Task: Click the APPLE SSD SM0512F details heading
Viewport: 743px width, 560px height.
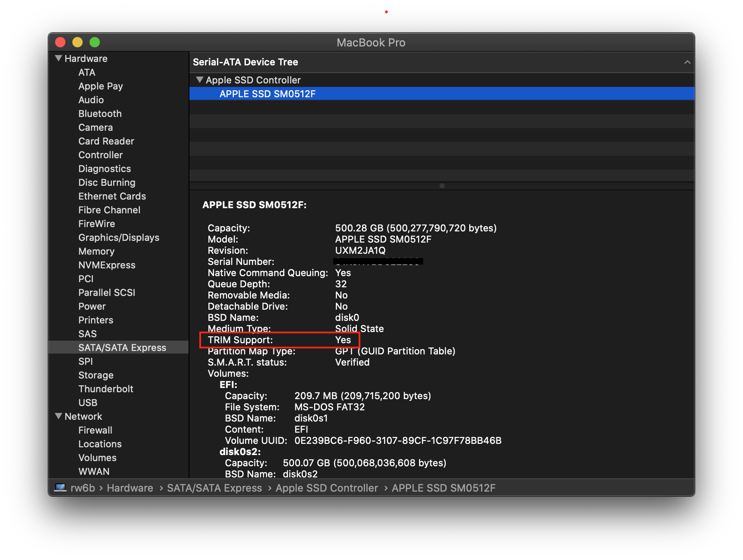Action: (254, 205)
